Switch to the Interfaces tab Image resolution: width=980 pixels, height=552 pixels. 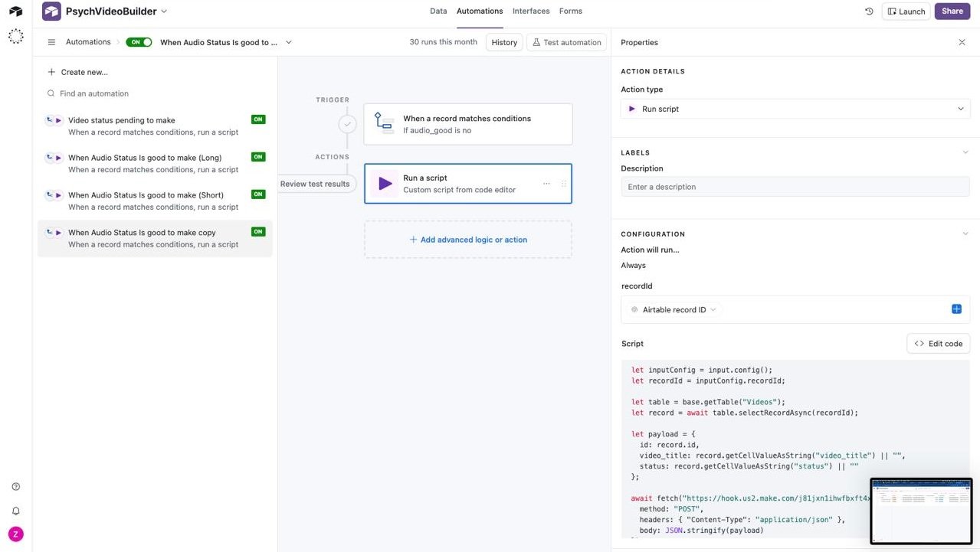[531, 11]
